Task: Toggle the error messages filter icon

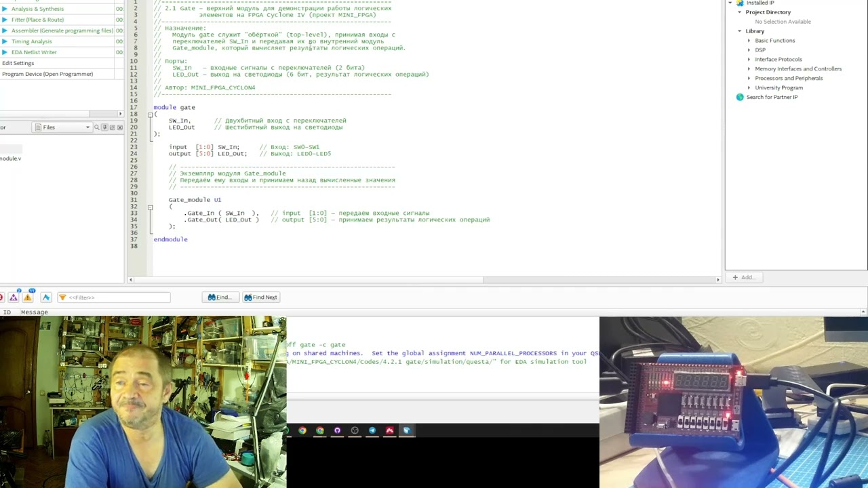Action: click(x=1, y=298)
